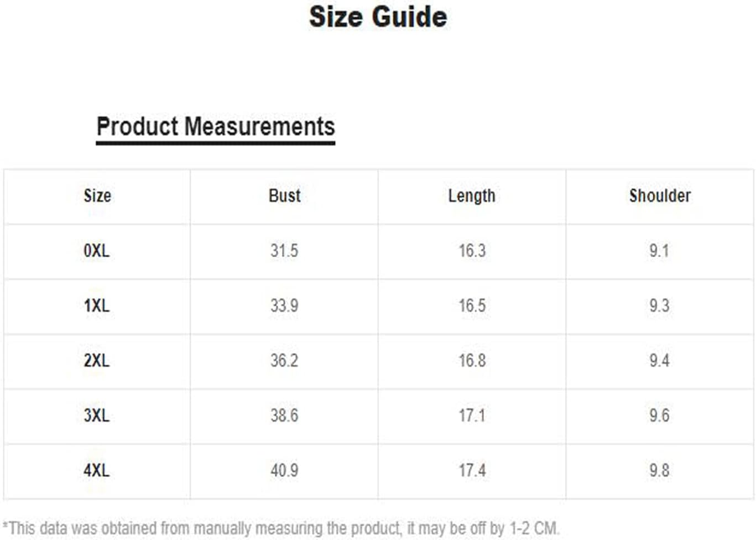Click the 16.8 length value
This screenshot has width=756, height=540.
pos(472,361)
